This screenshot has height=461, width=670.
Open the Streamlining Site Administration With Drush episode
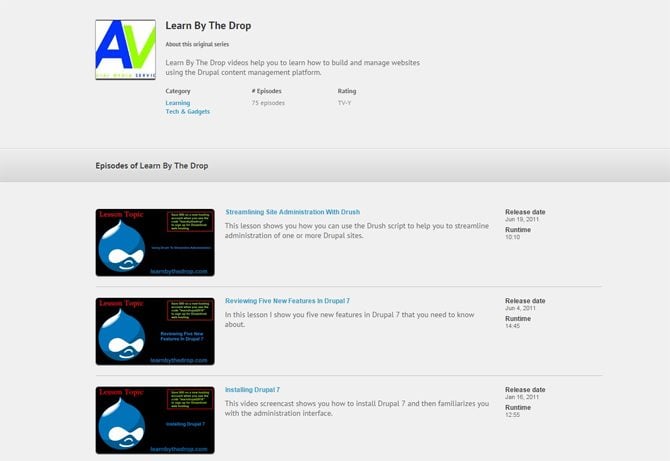[x=292, y=212]
